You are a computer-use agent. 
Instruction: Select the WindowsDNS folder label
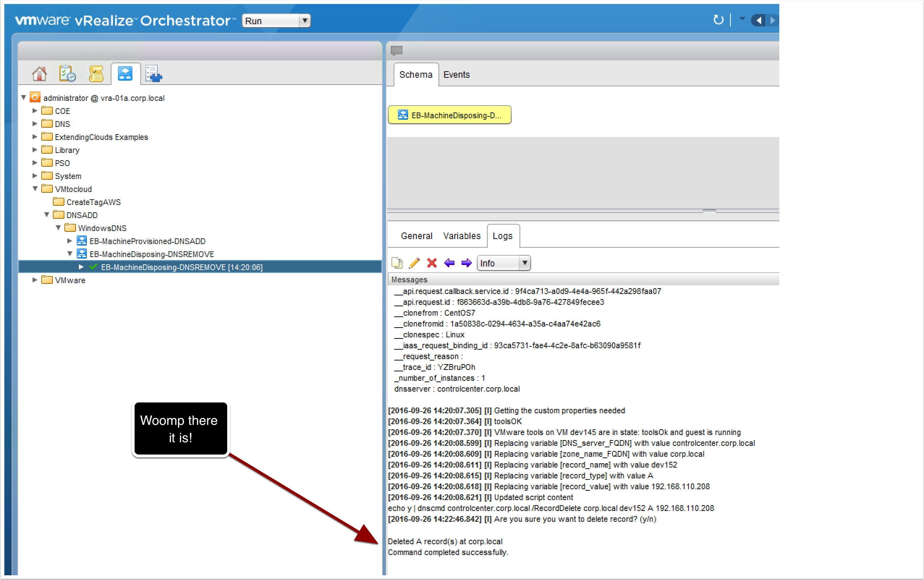[x=102, y=228]
